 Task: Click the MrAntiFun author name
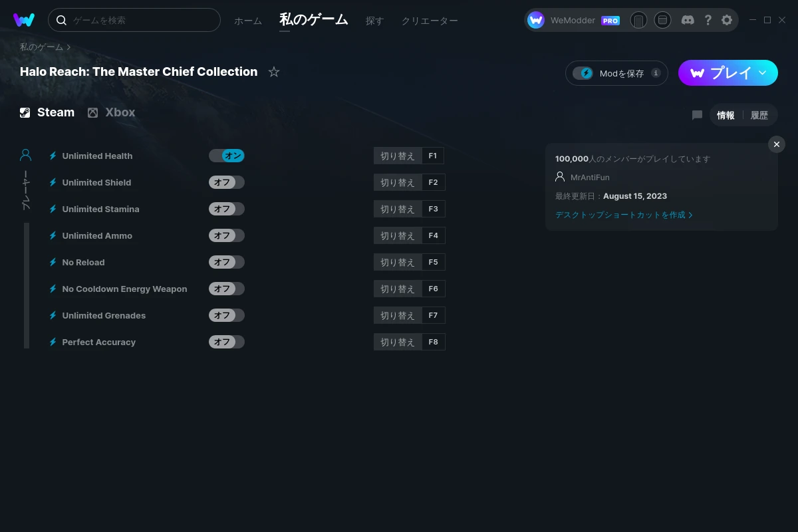coord(590,178)
